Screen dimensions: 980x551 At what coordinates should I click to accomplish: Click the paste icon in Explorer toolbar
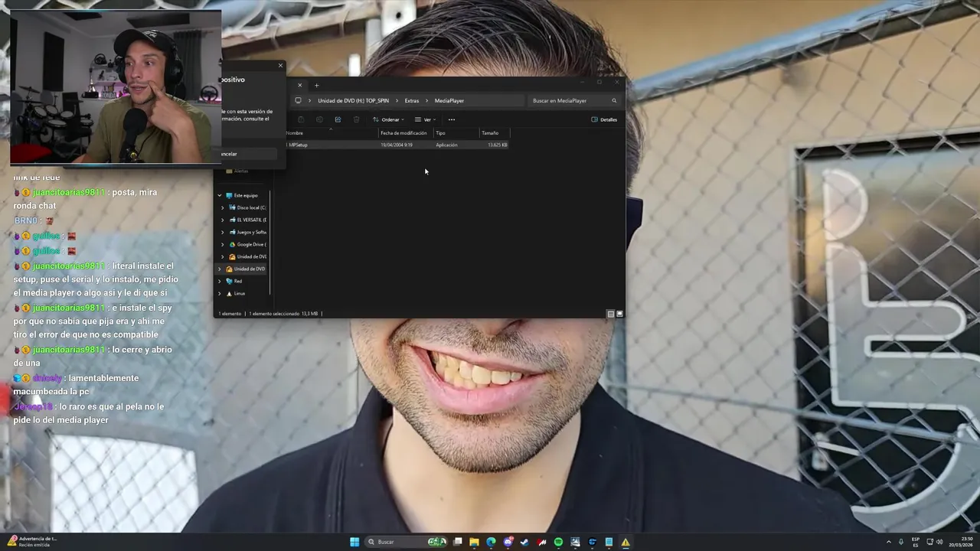click(301, 119)
